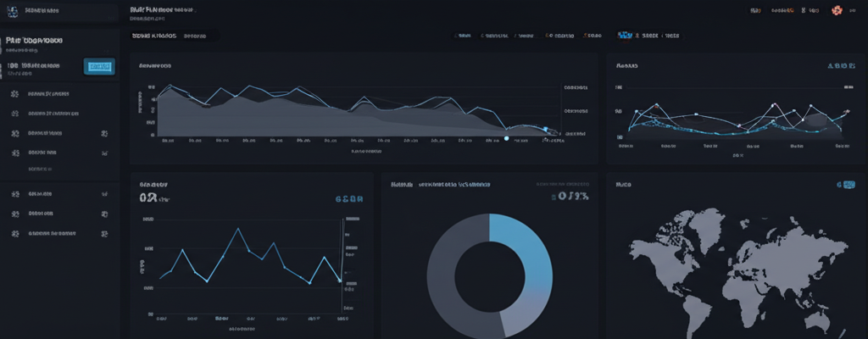Open the blue options control on top-right chart

coord(839,65)
